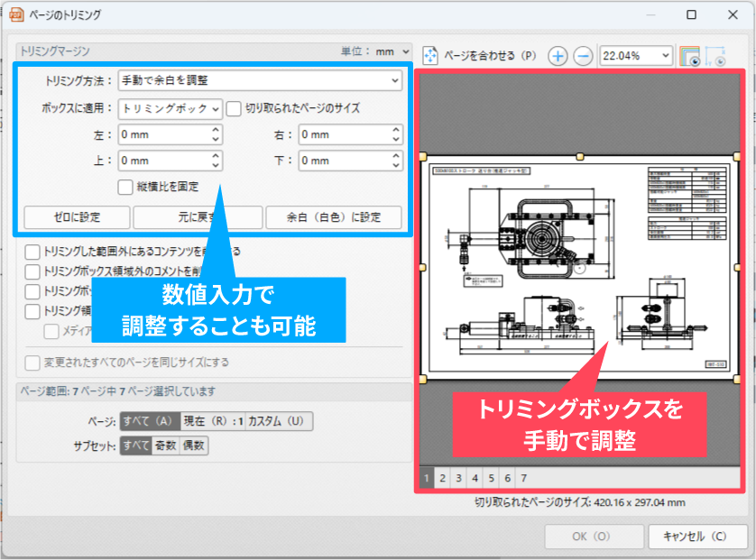Click the up stepper on the 左 margin field
The width and height of the screenshot is (756, 560).
click(214, 130)
